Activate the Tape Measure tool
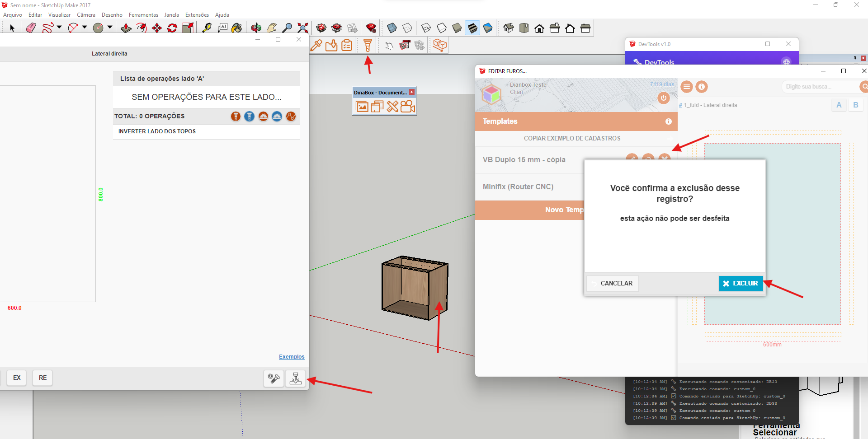 [207, 28]
